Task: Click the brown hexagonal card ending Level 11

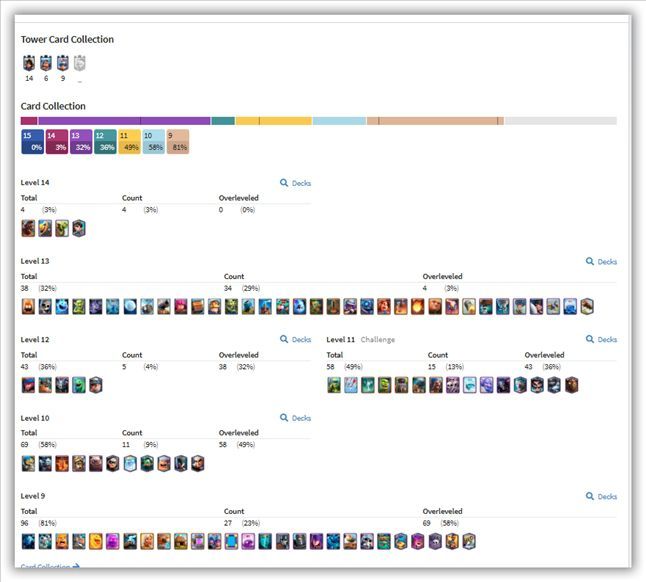Action: (571, 385)
